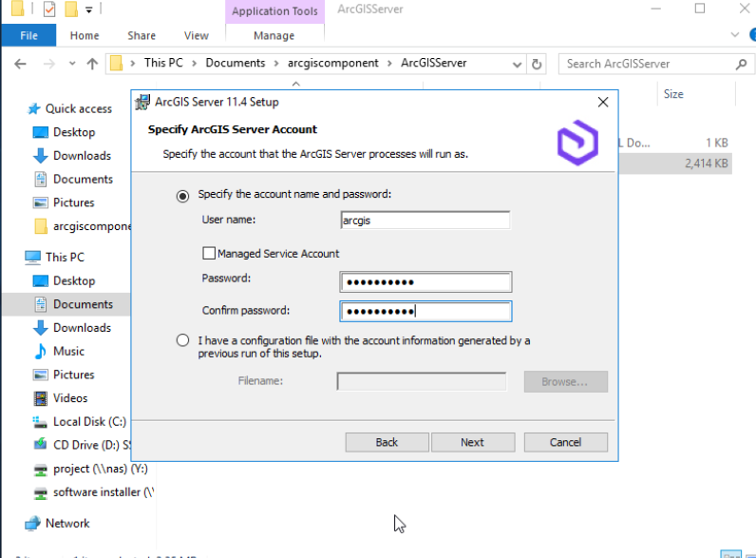Expand the address bar history dropdown
The image size is (756, 558).
tap(517, 65)
